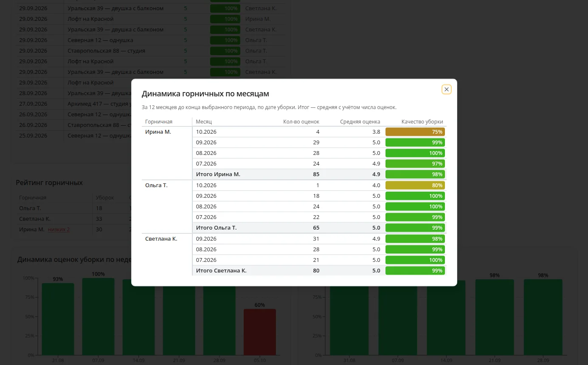Select the 09.2026 row for Светлана К.
Image resolution: width=588 pixels, height=365 pixels.
tap(319, 239)
